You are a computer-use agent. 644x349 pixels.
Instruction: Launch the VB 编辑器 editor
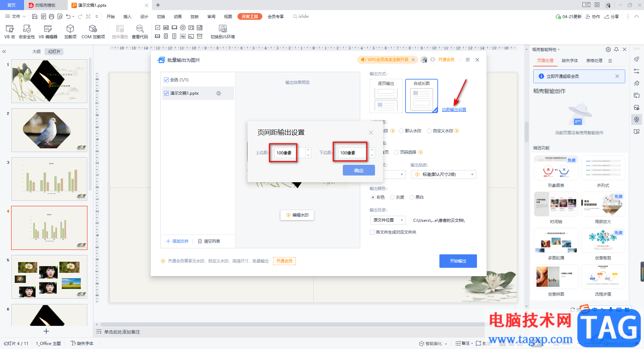48,32
